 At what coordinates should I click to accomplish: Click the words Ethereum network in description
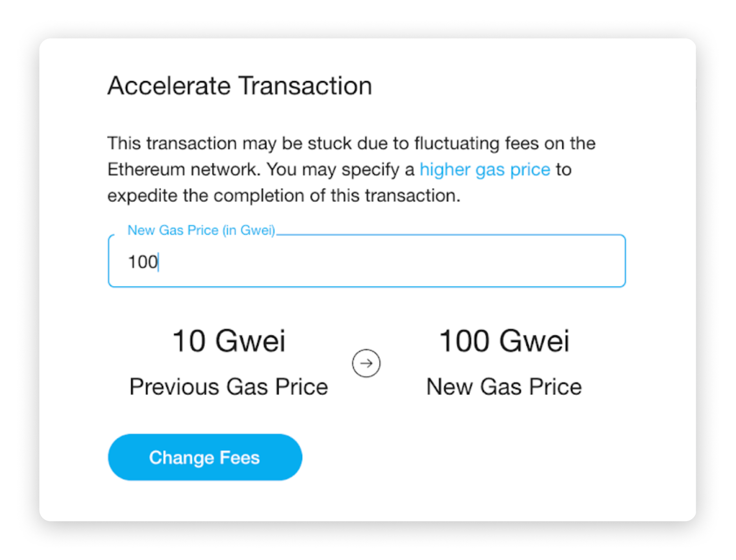pos(184,169)
